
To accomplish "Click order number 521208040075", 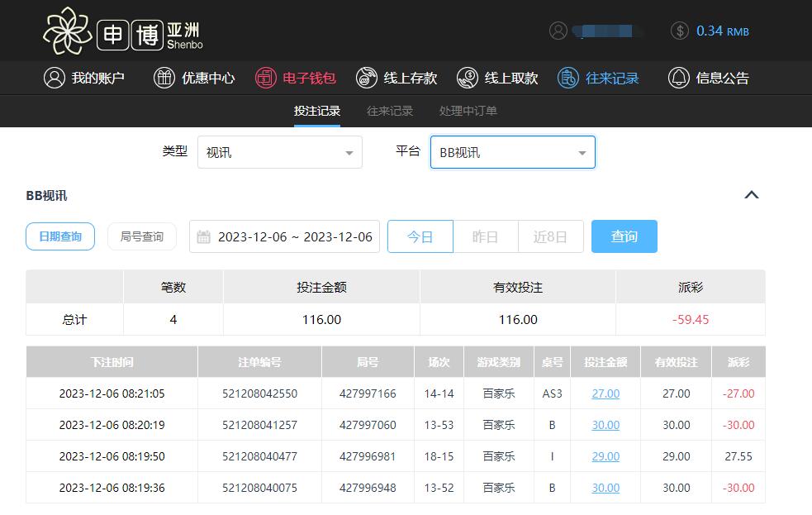I will pyautogui.click(x=259, y=488).
